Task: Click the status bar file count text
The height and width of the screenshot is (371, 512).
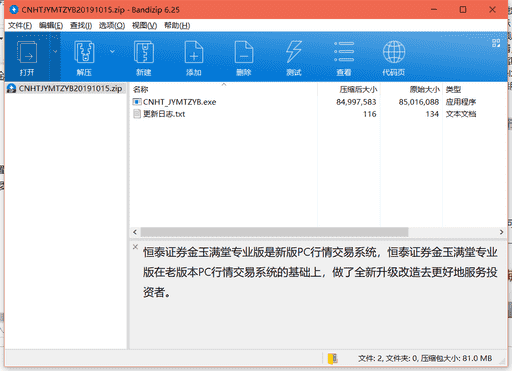Action: (x=425, y=359)
